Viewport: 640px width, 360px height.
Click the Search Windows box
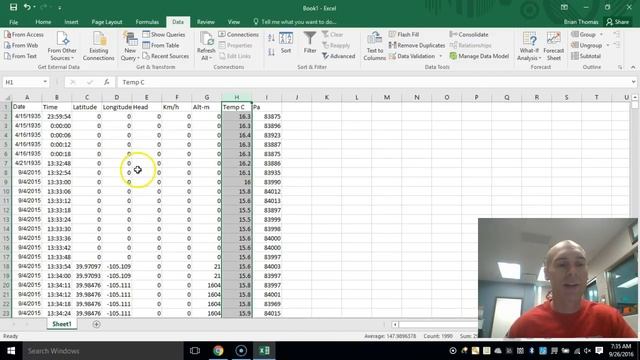pyautogui.click(x=102, y=351)
